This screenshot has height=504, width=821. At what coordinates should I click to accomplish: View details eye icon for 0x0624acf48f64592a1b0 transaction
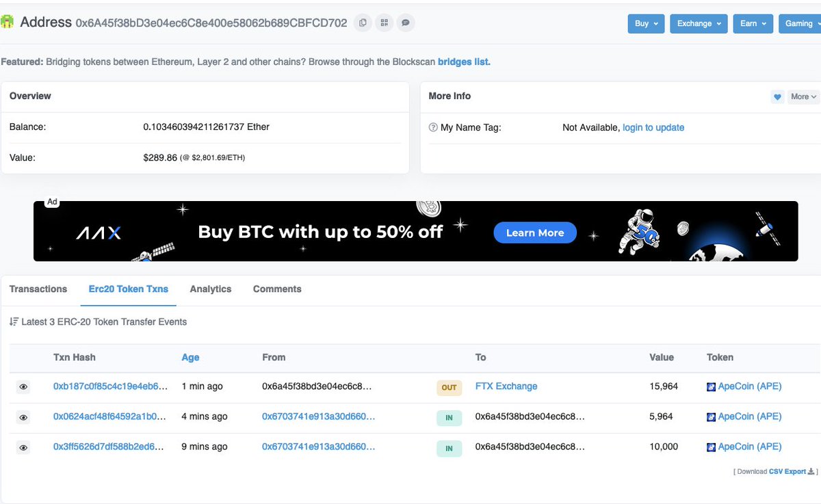23,417
